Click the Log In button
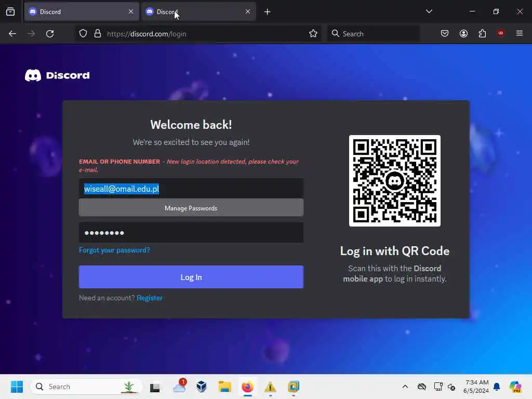Image resolution: width=532 pixels, height=399 pixels. [x=191, y=277]
